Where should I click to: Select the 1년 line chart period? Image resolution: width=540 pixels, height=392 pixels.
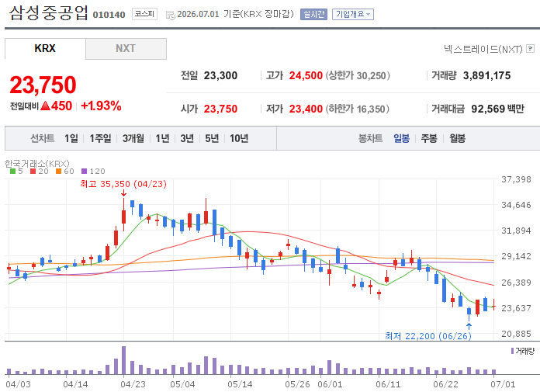click(162, 138)
